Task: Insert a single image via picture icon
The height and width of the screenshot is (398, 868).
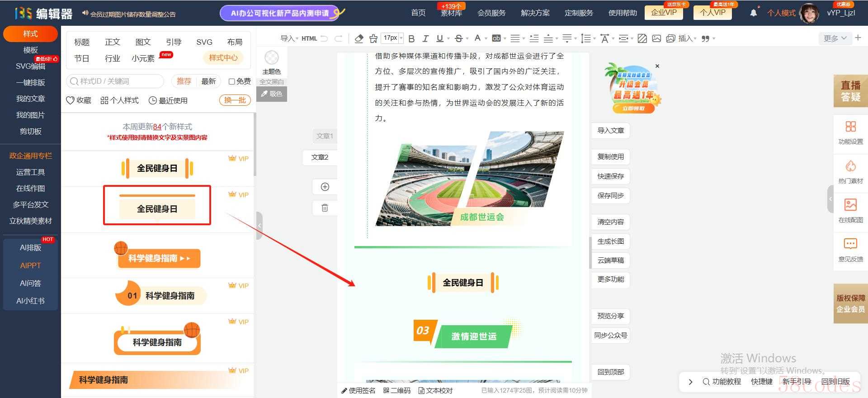Action: click(x=656, y=38)
